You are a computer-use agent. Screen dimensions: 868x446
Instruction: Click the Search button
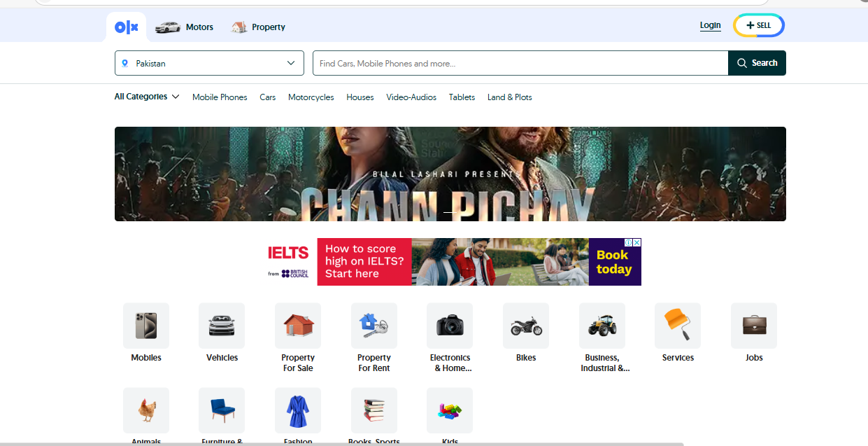(x=757, y=63)
